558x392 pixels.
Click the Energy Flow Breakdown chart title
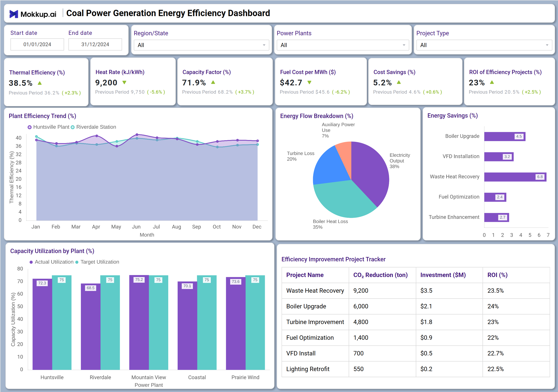pos(317,116)
